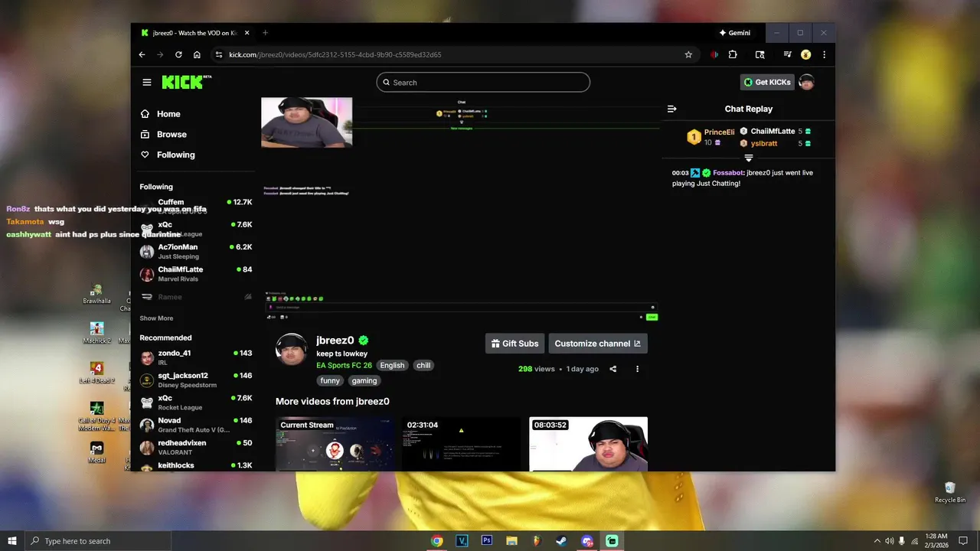Go back in the browser
Image resolution: width=980 pixels, height=551 pixels.
click(x=142, y=54)
